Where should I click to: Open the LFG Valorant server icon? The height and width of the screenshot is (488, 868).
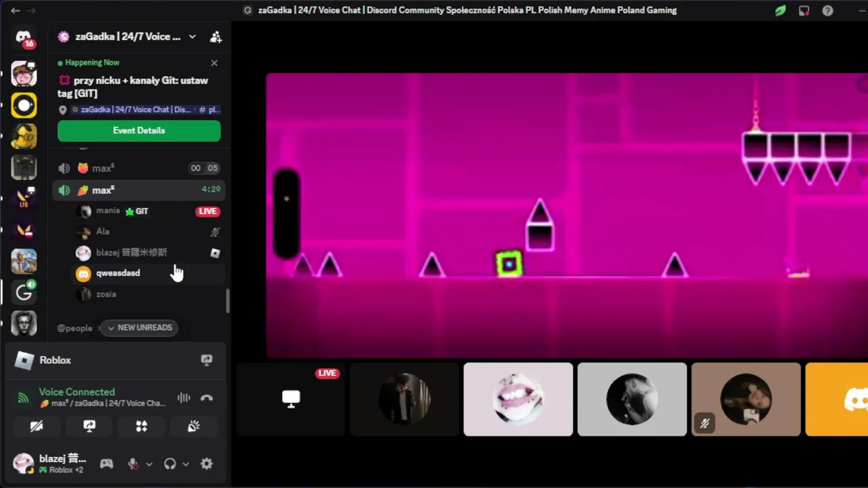coord(24,199)
